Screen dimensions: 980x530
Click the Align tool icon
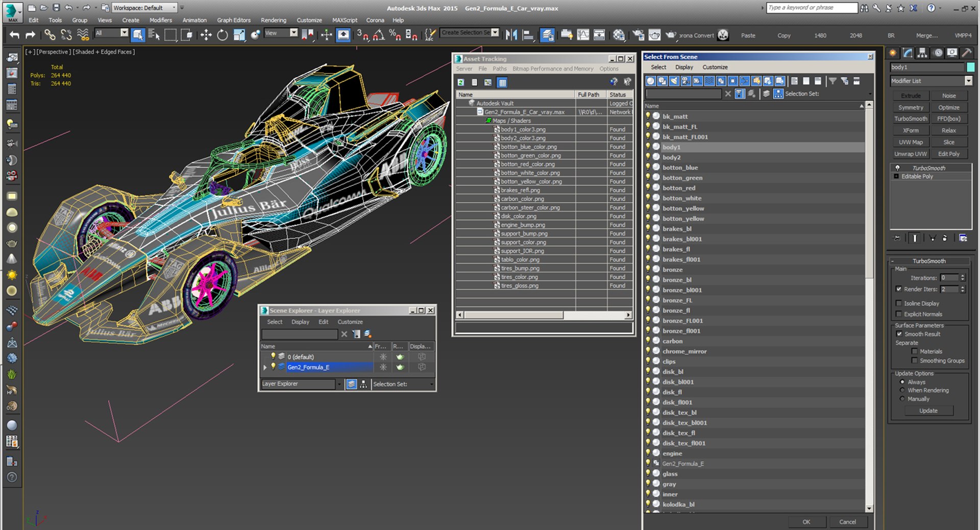point(528,35)
